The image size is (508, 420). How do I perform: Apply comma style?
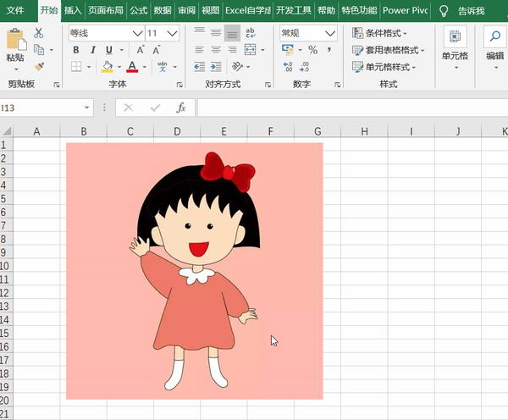[329, 50]
